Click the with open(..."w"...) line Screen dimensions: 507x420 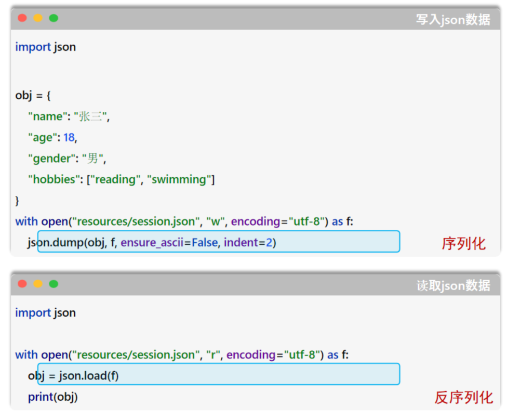[184, 221]
